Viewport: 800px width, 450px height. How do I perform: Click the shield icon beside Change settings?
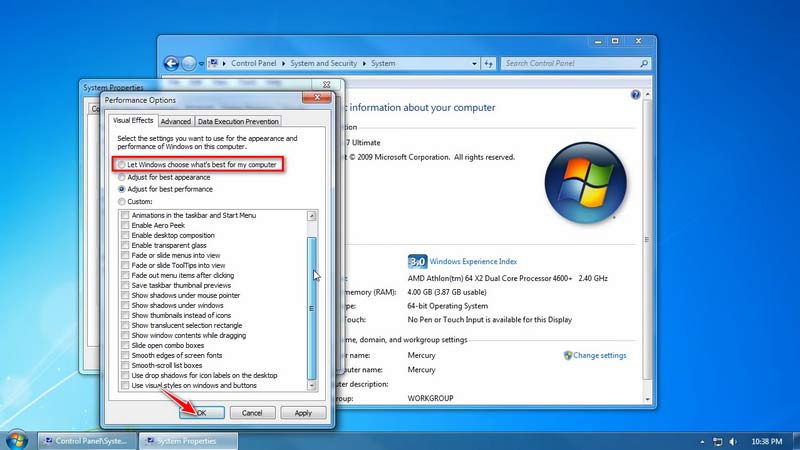[x=567, y=355]
